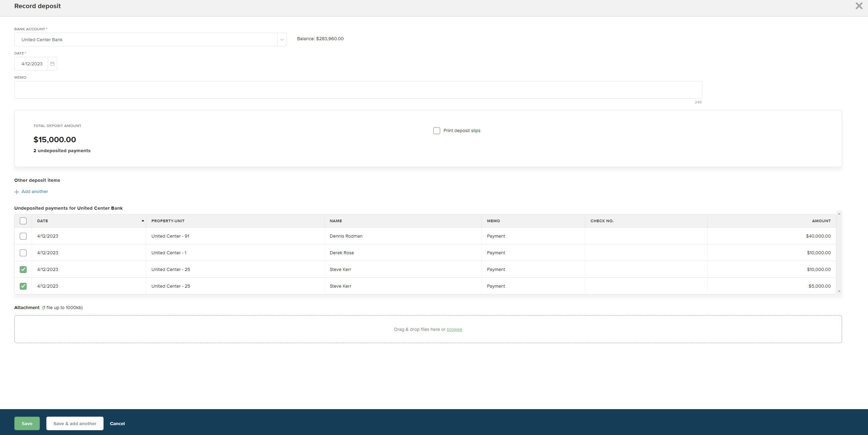Toggle the select-all checkbox in table header
This screenshot has height=435, width=868.
pyautogui.click(x=23, y=221)
